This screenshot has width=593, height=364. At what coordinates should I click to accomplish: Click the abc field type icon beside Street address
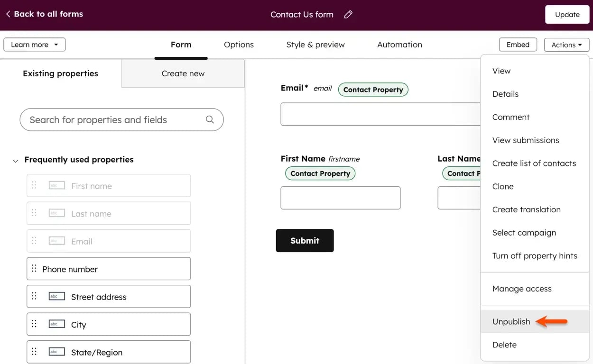(56, 296)
